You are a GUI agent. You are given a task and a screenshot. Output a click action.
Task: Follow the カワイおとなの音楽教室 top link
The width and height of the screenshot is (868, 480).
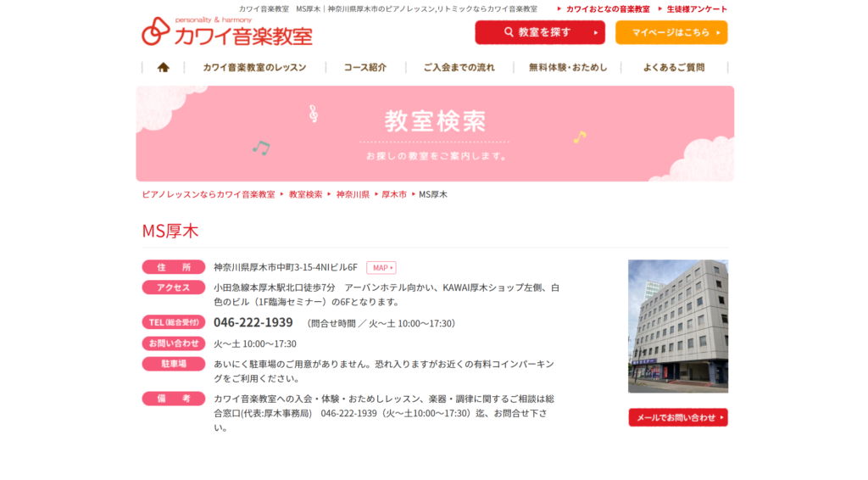[x=607, y=8]
